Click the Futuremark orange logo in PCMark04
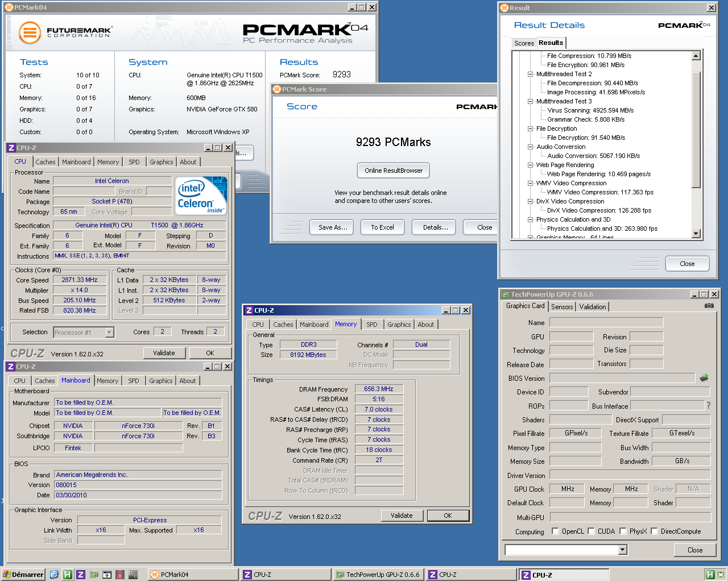 [x=30, y=33]
